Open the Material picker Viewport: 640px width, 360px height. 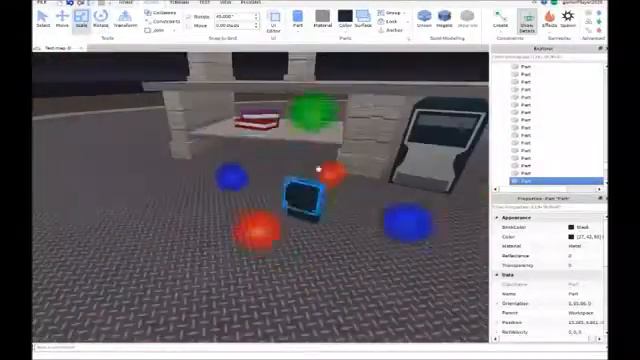pos(322,19)
